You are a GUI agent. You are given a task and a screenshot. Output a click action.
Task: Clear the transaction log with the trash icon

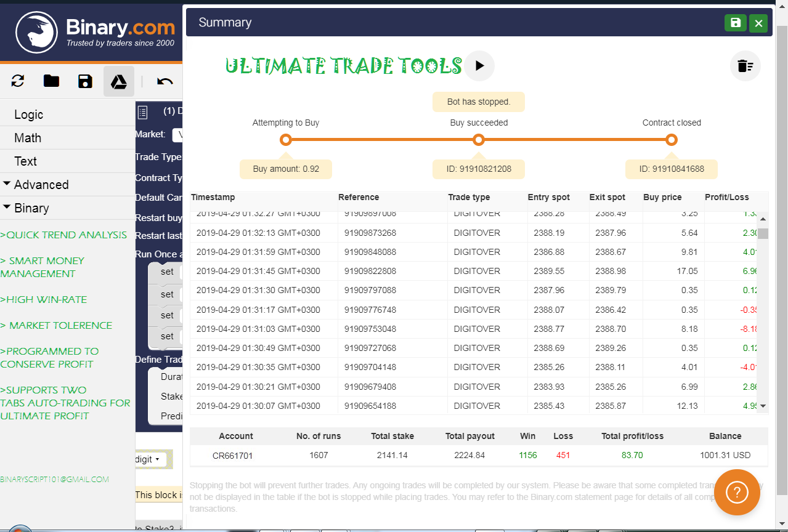pyautogui.click(x=745, y=66)
